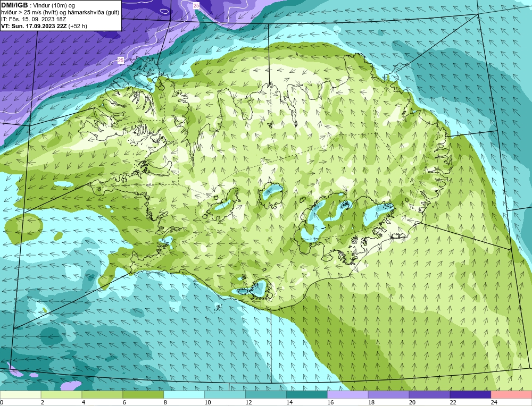Screen dimensions: 532x406
Task: Click the medium green 4–6 m/s legend swatch
Action: tap(102, 394)
